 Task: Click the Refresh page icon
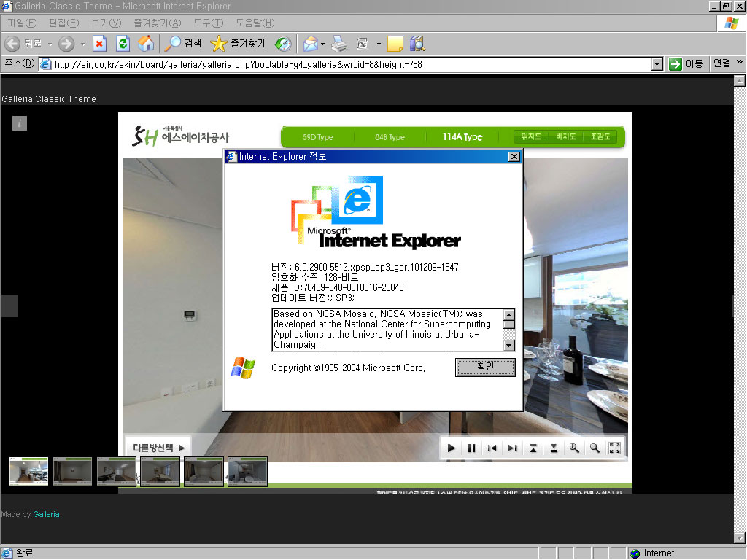coord(123,44)
